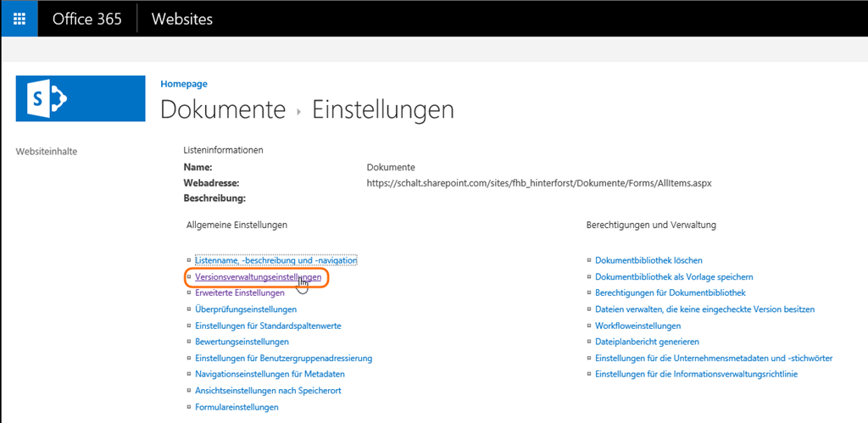Open Workfloweinstellungen
Screen dimensions: 868x423
(x=637, y=326)
